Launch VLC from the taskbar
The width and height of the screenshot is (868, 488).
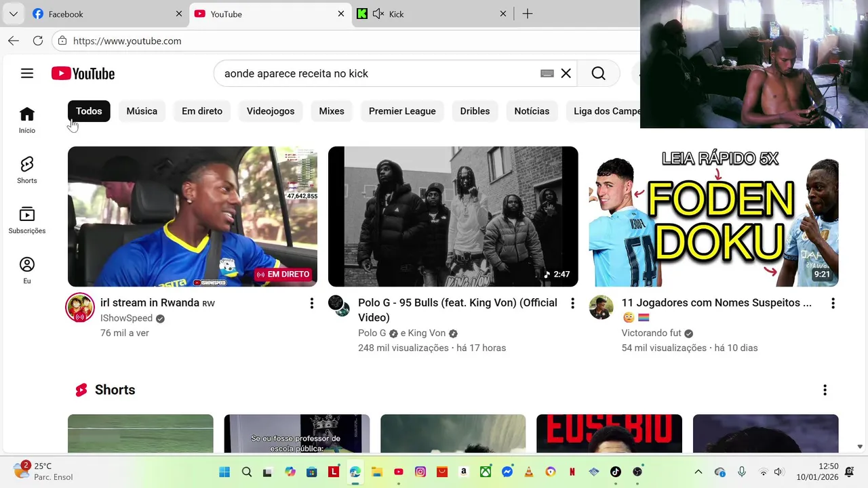pos(529,472)
